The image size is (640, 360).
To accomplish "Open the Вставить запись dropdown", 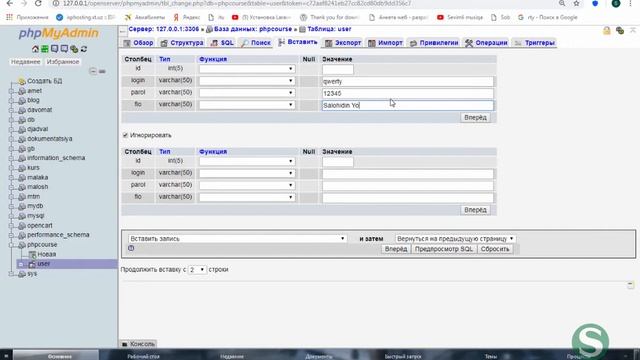I will pos(238,238).
